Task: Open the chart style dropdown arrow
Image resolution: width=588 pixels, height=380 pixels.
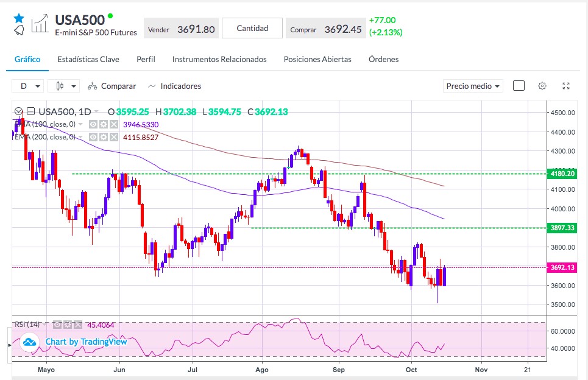Action: point(74,86)
